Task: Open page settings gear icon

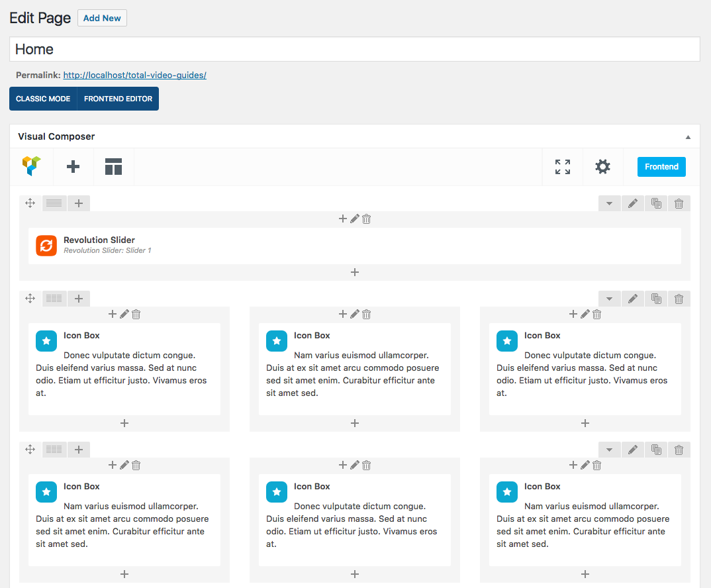Action: click(x=602, y=166)
